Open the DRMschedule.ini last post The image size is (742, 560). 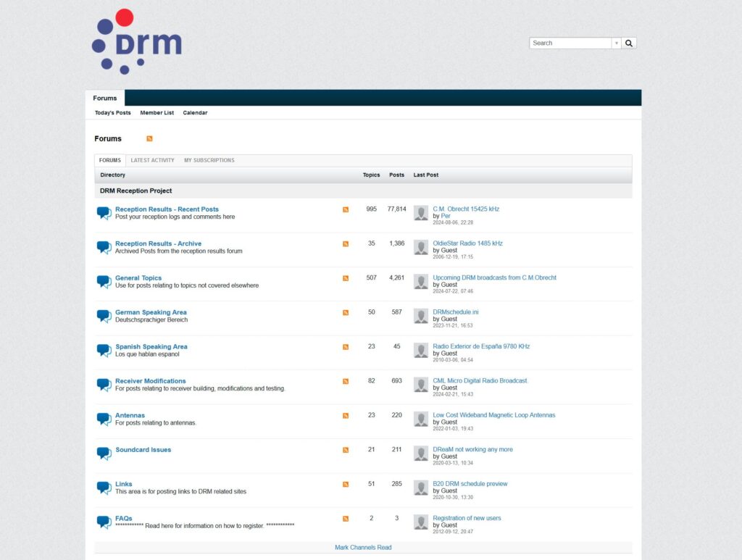(454, 312)
